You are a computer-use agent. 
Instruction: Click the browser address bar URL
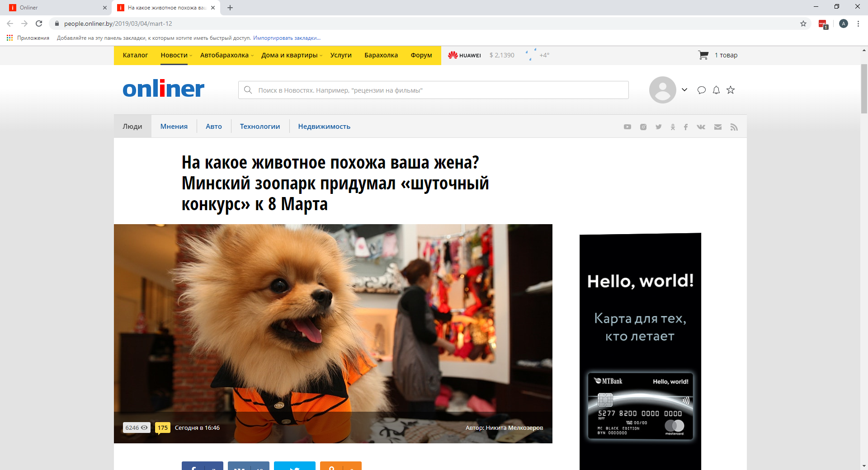(118, 23)
